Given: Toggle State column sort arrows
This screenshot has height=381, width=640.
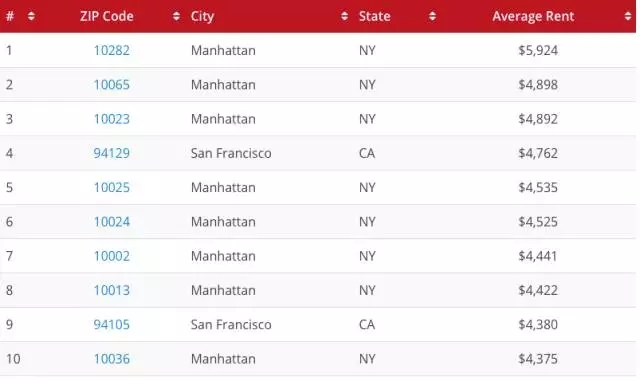Looking at the screenshot, I should (432, 16).
